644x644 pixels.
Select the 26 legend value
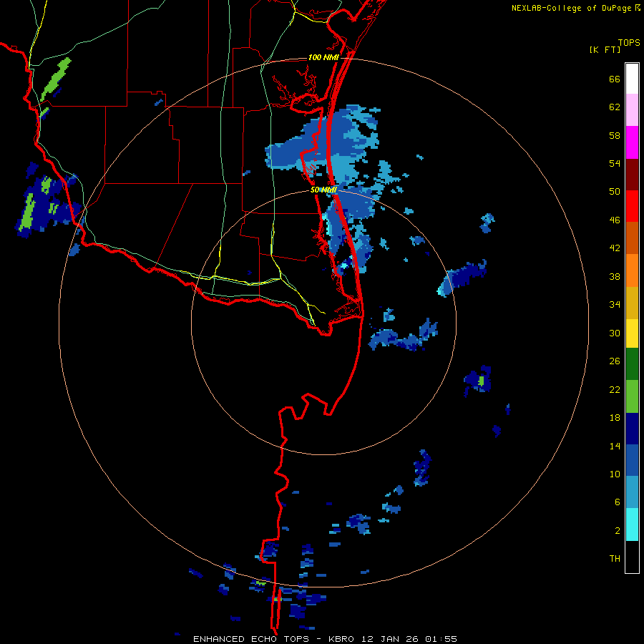point(615,361)
